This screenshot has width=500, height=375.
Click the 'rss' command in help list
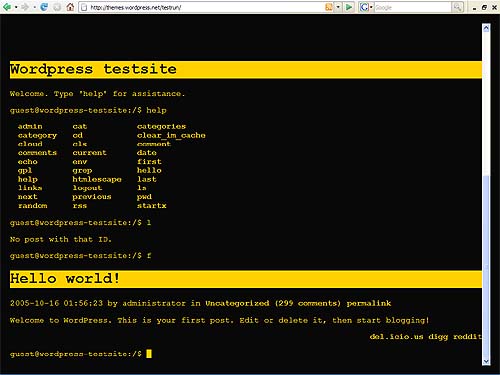pyautogui.click(x=80, y=206)
